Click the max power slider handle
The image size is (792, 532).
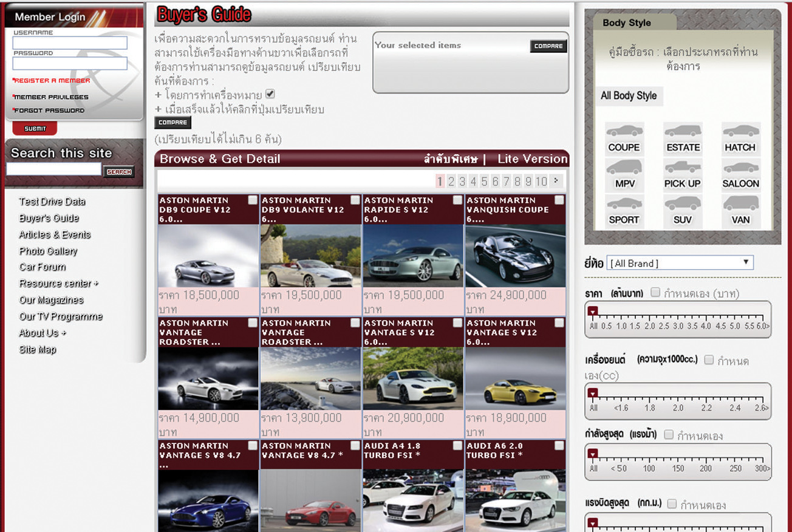click(593, 454)
